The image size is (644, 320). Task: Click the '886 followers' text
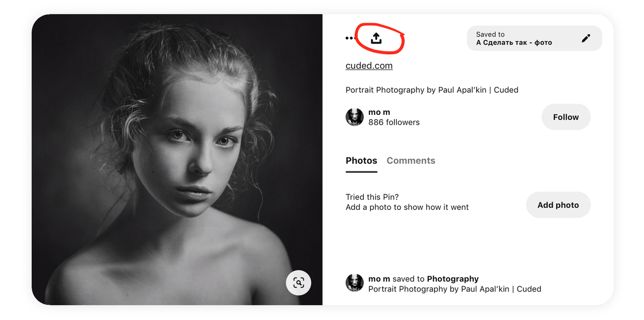coord(394,122)
